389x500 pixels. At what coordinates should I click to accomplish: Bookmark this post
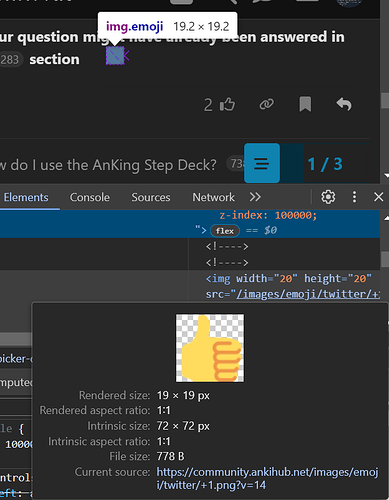(x=305, y=104)
